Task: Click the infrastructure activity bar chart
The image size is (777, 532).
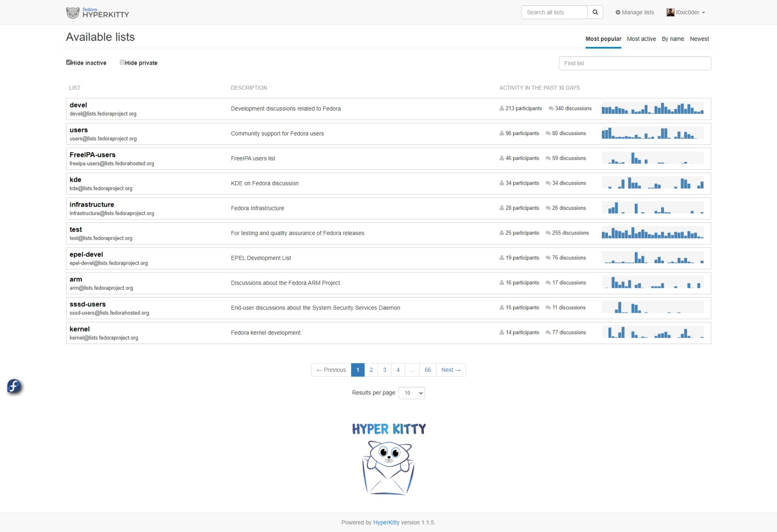Action: 652,208
